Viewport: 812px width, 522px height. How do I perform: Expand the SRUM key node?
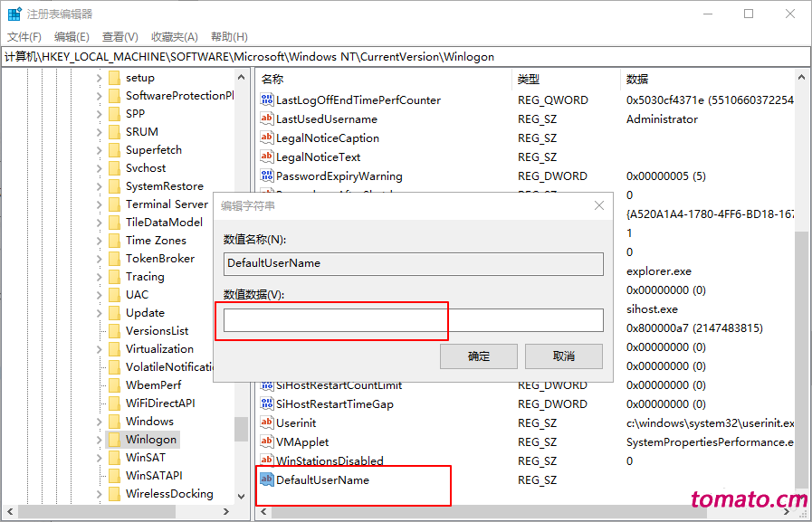click(x=99, y=132)
